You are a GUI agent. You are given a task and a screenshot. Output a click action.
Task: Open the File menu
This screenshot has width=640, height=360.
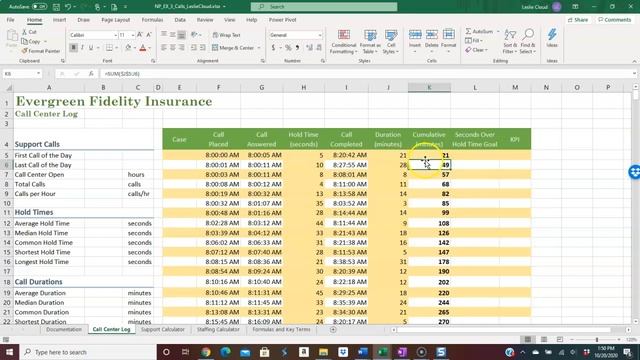(11, 20)
